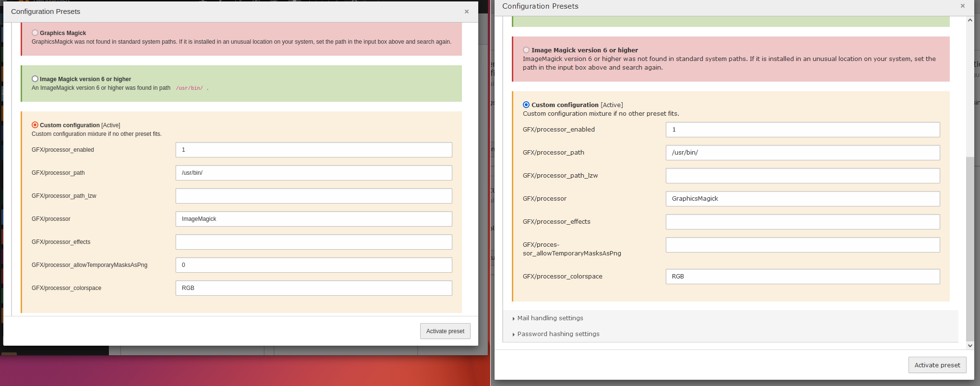Click scroll up arrow in right window
Image resolution: width=980 pixels, height=386 pixels.
[970, 20]
